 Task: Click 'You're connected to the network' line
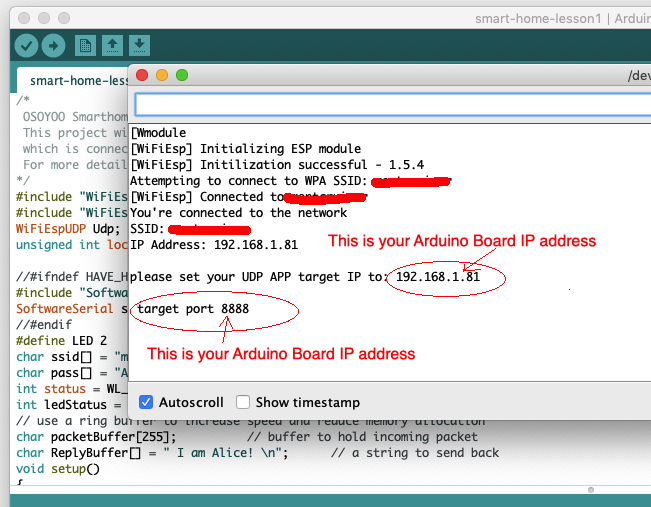pyautogui.click(x=238, y=213)
